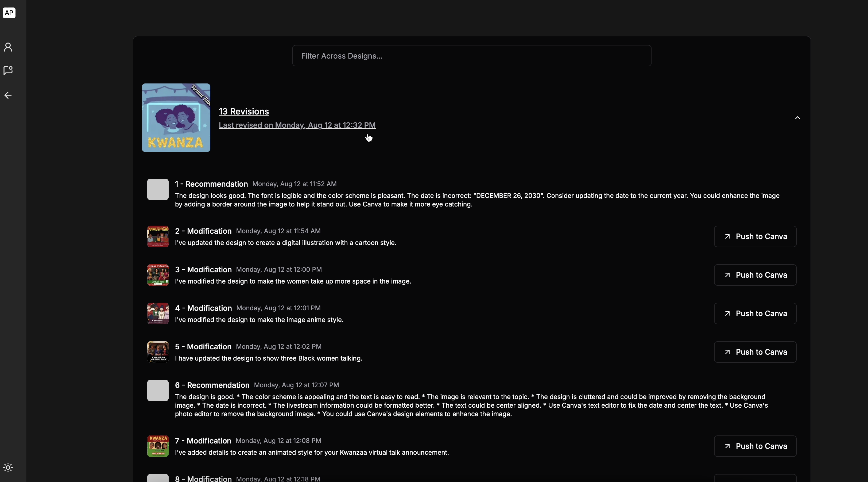Screen dimensions: 868x482
Task: Click the AP logo icon
Action: coord(9,13)
